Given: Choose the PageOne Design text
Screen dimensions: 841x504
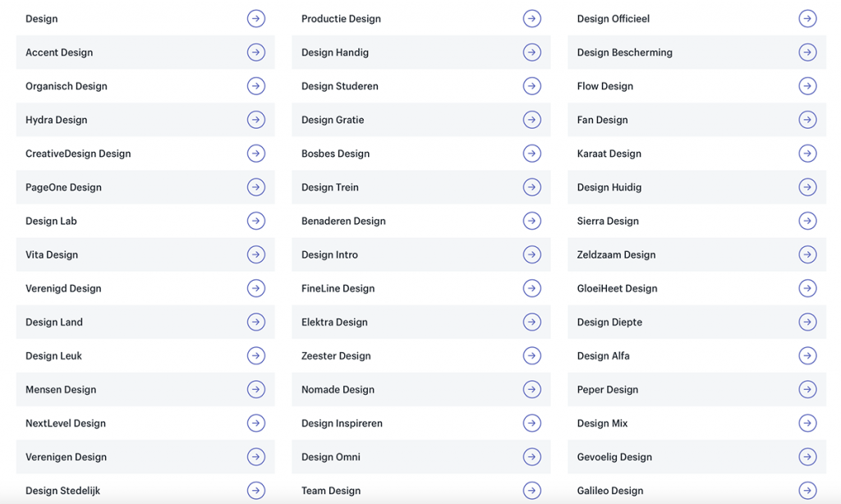Looking at the screenshot, I should tap(63, 187).
